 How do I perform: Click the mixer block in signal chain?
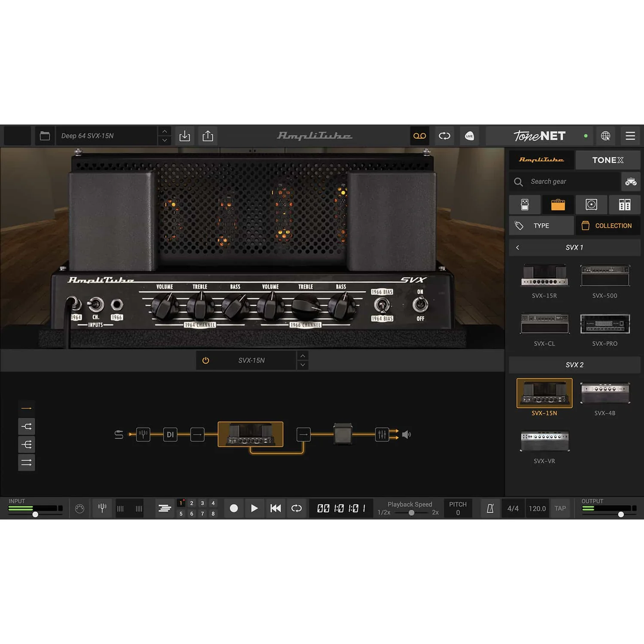[382, 434]
